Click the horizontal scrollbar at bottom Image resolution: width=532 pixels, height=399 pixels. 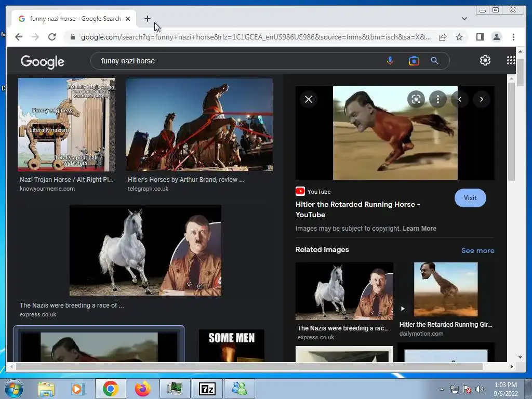point(249,366)
